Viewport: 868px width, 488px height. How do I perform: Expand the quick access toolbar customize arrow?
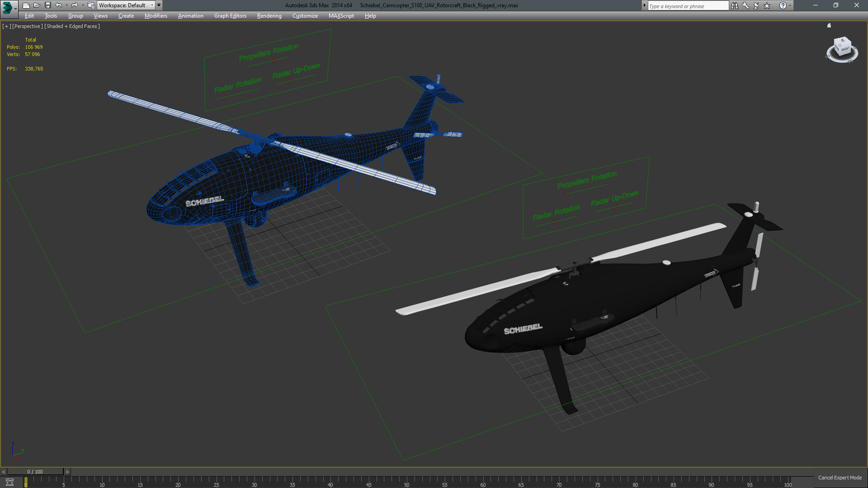coord(159,5)
